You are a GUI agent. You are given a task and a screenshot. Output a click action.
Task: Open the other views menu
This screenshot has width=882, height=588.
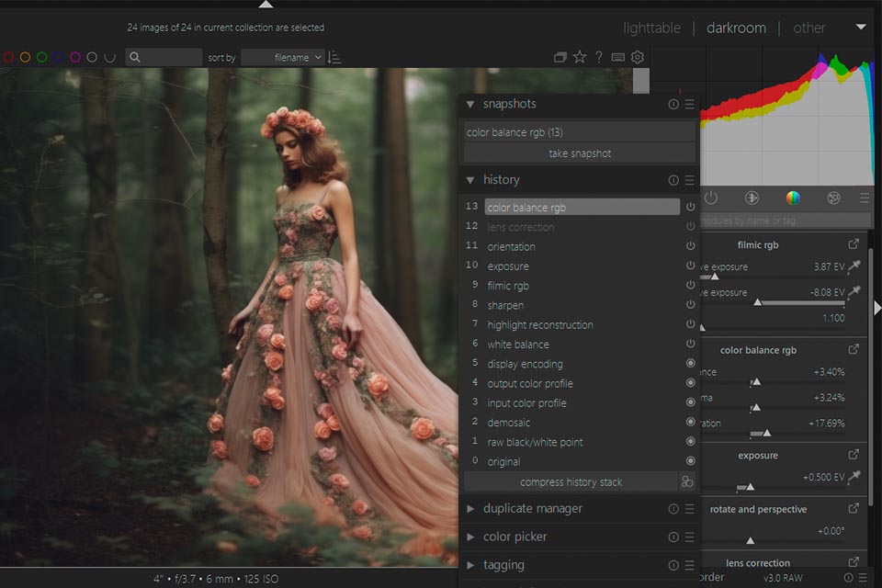[808, 28]
